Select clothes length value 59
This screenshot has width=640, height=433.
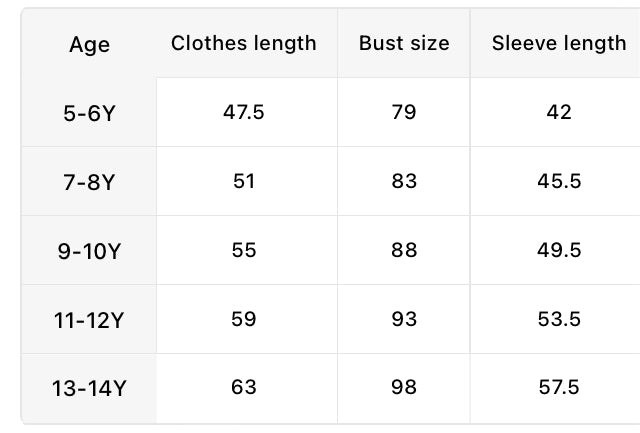[244, 319]
